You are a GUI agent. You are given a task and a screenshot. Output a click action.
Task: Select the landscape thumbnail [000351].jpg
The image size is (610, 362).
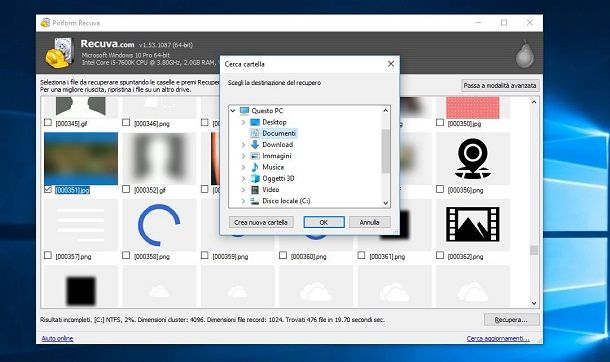tap(81, 159)
